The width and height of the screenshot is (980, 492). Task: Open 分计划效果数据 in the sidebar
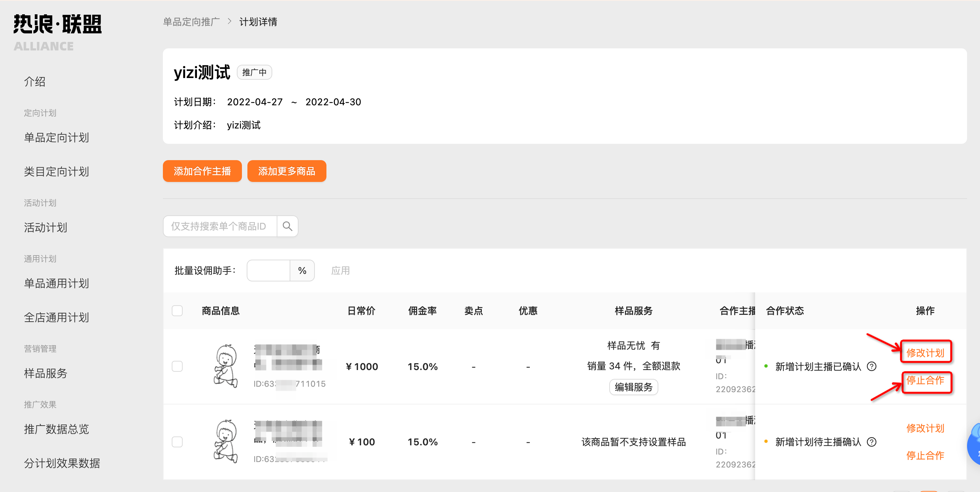(x=62, y=463)
